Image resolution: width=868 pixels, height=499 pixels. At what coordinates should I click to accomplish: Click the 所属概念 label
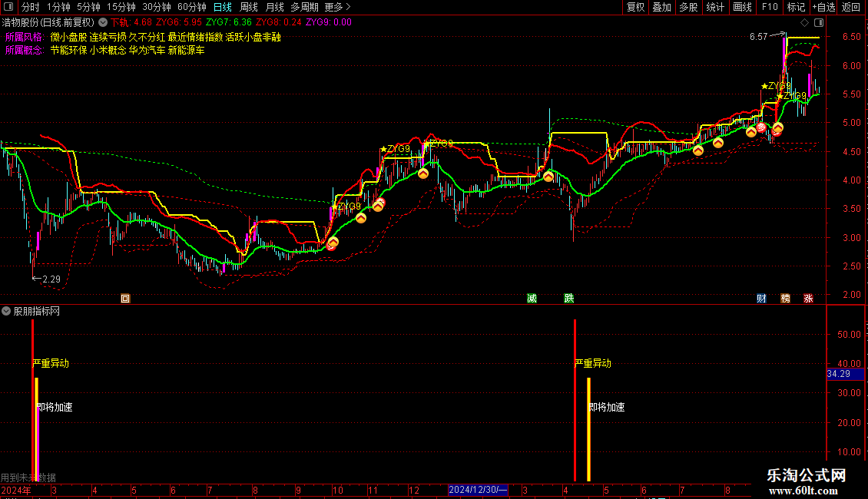pyautogui.click(x=25, y=51)
